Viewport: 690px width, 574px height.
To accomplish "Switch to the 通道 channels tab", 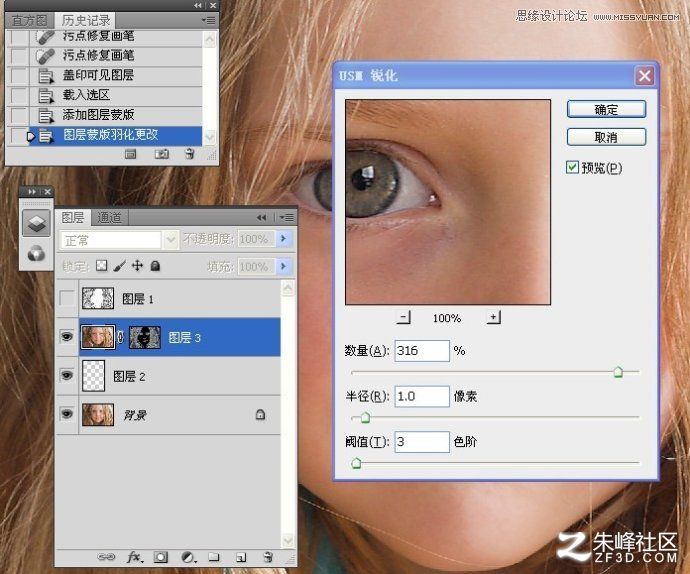I will [109, 217].
